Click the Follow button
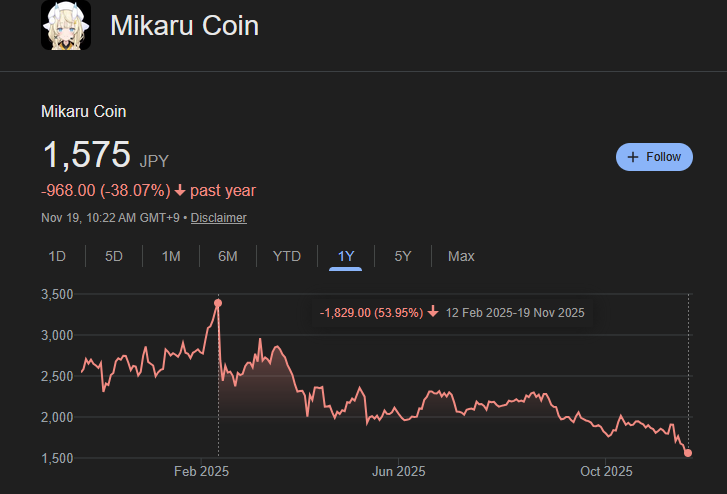This screenshot has height=494, width=727. (x=654, y=157)
